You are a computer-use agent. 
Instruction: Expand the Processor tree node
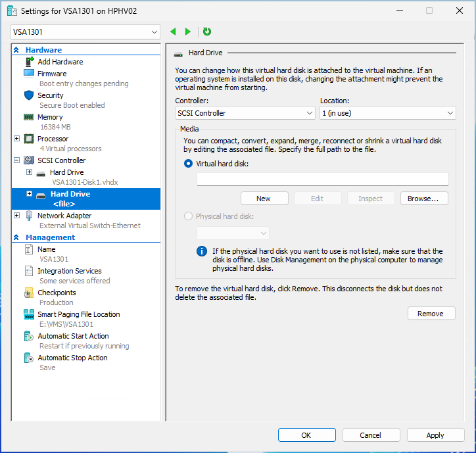click(17, 139)
